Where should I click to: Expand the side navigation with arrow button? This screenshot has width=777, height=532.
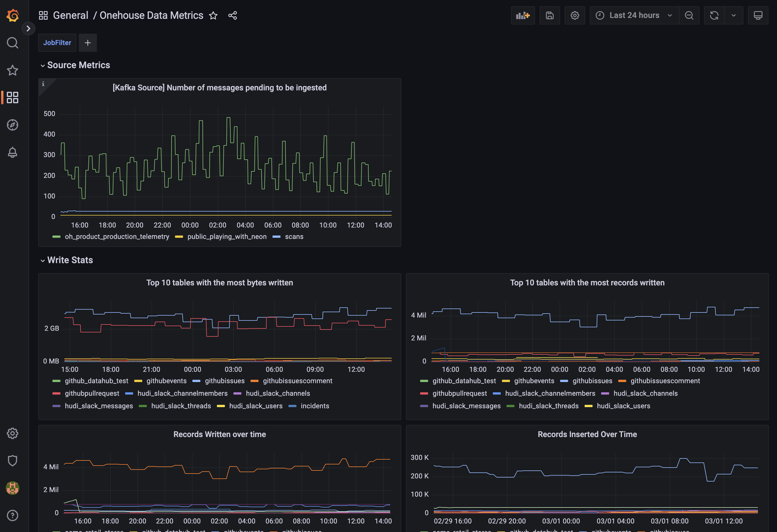pos(29,29)
